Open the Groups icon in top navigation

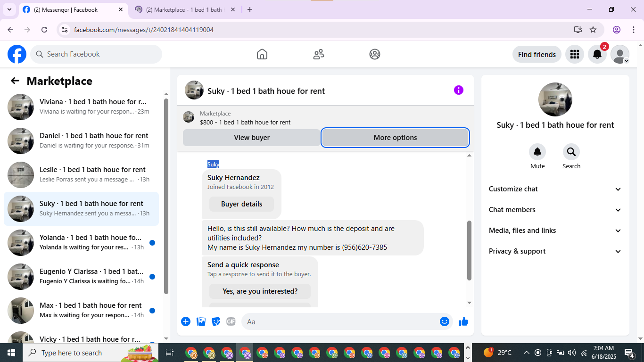(375, 54)
